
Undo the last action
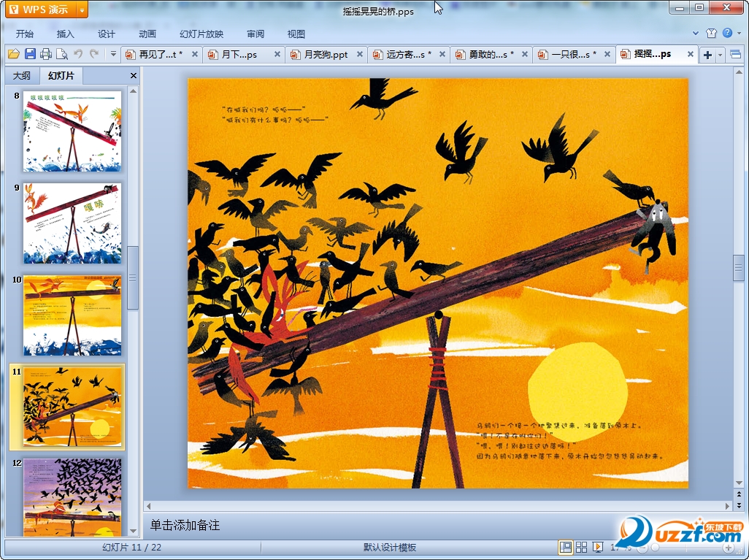pyautogui.click(x=78, y=54)
